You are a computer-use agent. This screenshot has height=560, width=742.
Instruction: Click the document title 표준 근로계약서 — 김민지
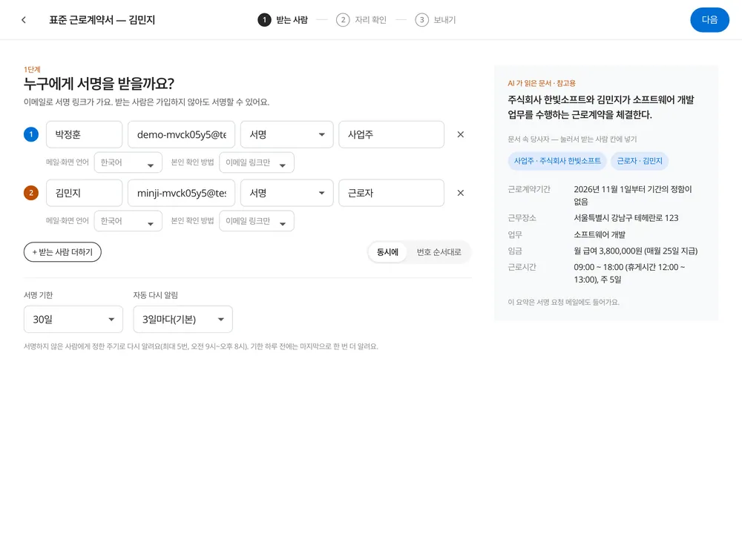click(102, 20)
